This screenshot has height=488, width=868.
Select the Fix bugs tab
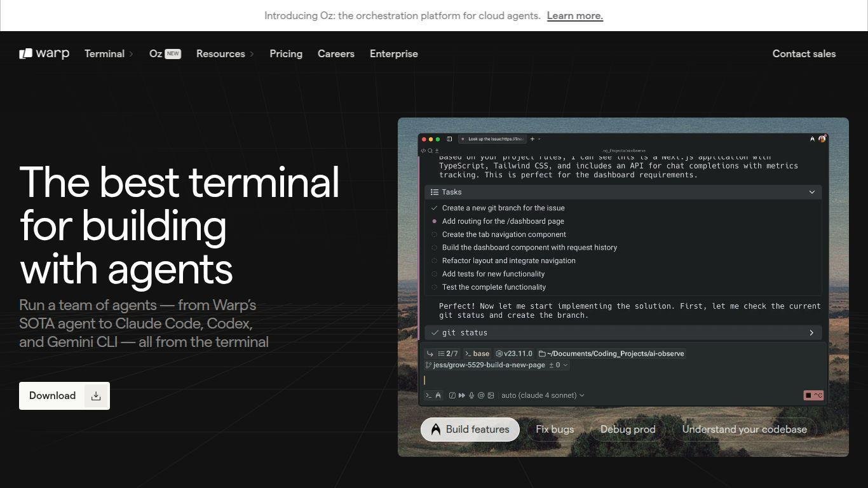point(554,430)
